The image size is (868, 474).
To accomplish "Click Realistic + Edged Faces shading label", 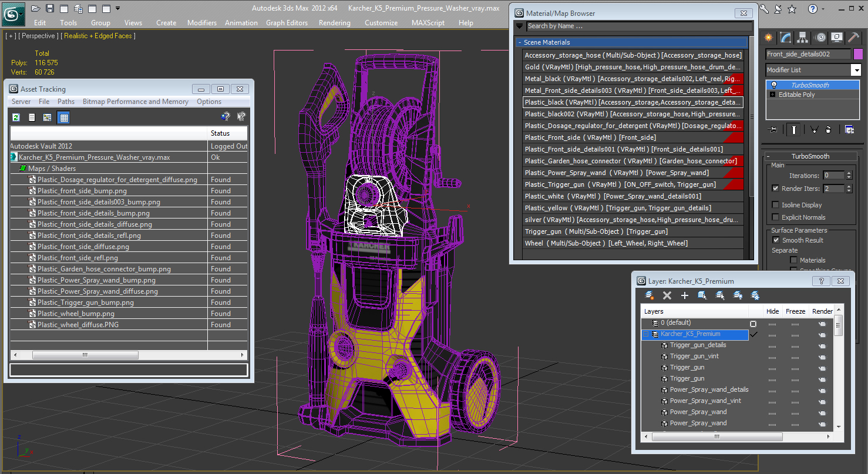I will pyautogui.click(x=99, y=36).
